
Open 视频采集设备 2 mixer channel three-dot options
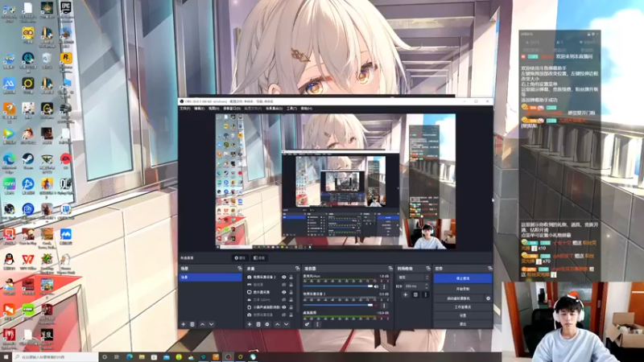(x=385, y=305)
